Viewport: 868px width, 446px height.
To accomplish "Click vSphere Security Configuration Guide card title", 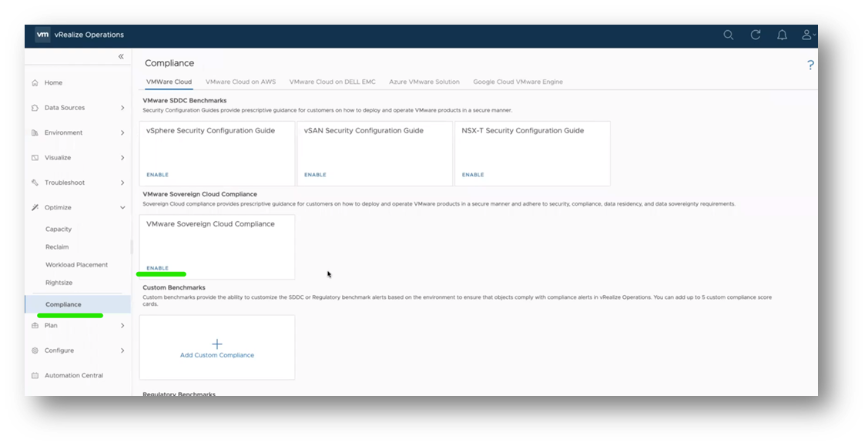I will pyautogui.click(x=210, y=131).
